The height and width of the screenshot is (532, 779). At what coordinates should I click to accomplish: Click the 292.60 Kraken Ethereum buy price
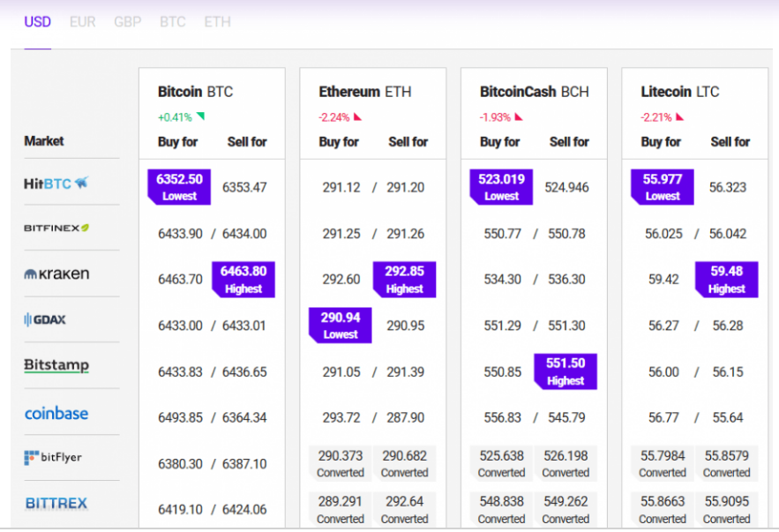tap(341, 279)
